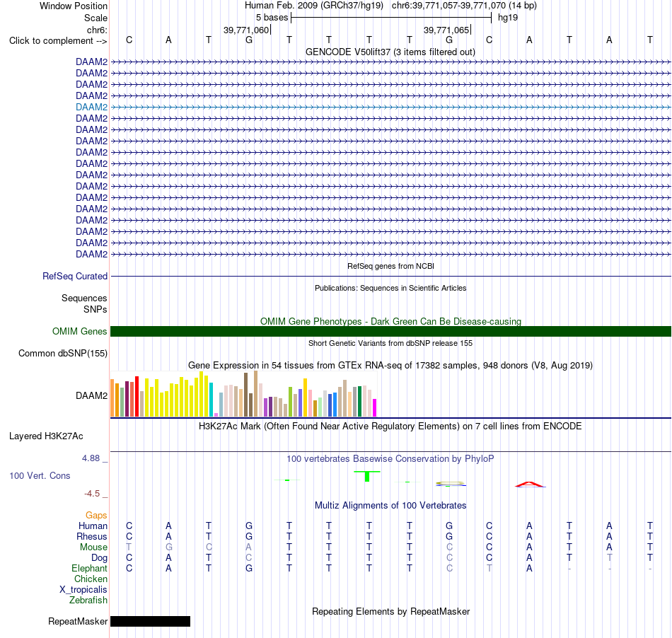This screenshot has width=672, height=638.
Task: Click the 'Scale' label in the ruler
Action: click(95, 18)
